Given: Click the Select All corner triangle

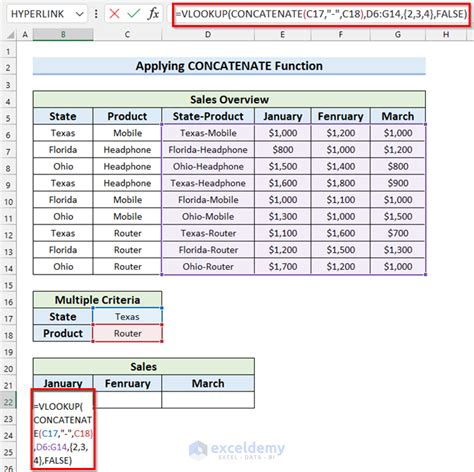Looking at the screenshot, I should [x=10, y=35].
